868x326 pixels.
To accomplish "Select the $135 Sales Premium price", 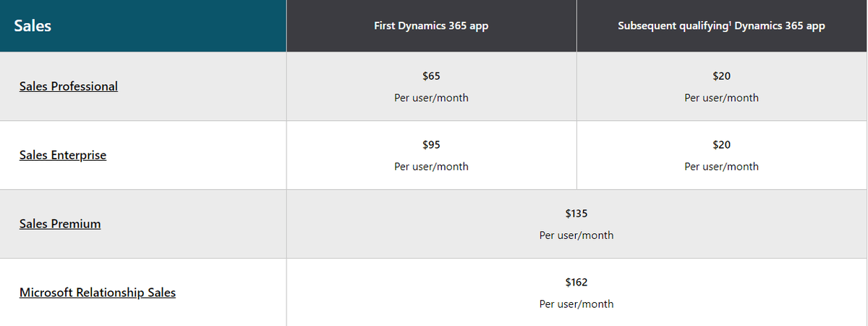I will click(x=576, y=213).
